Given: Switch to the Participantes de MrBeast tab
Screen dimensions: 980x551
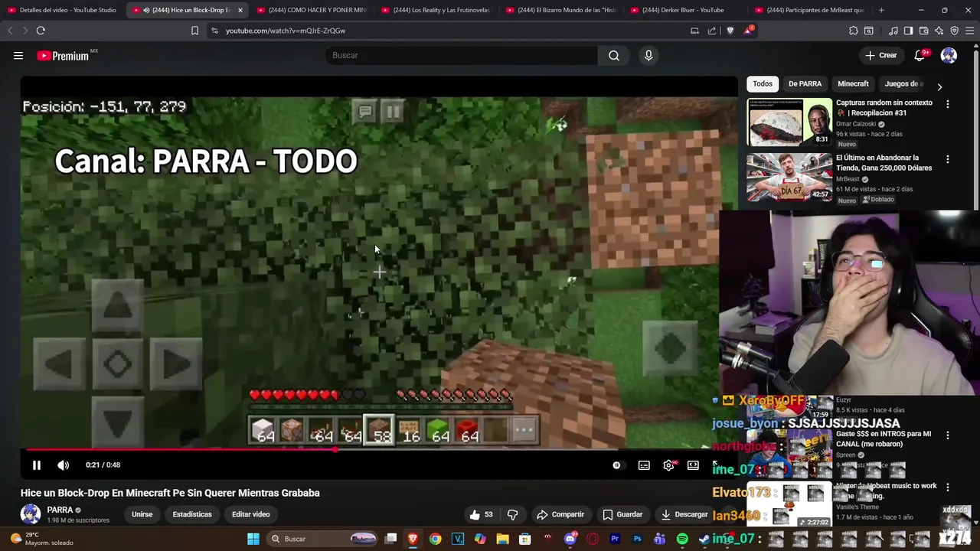Looking at the screenshot, I should [x=809, y=10].
